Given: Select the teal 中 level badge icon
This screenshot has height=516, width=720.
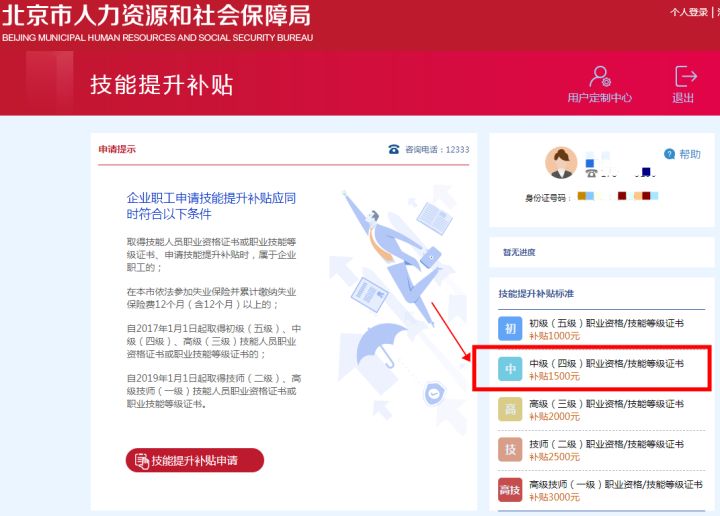Looking at the screenshot, I should 510,369.
